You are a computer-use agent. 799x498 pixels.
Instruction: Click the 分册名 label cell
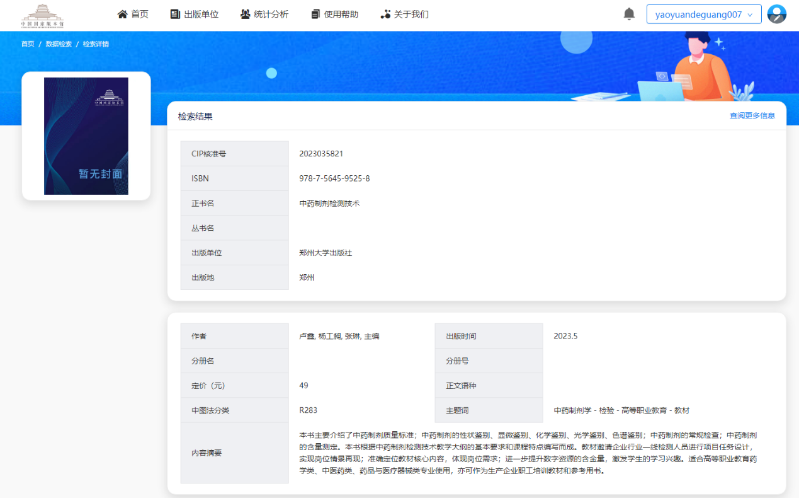[x=234, y=361]
